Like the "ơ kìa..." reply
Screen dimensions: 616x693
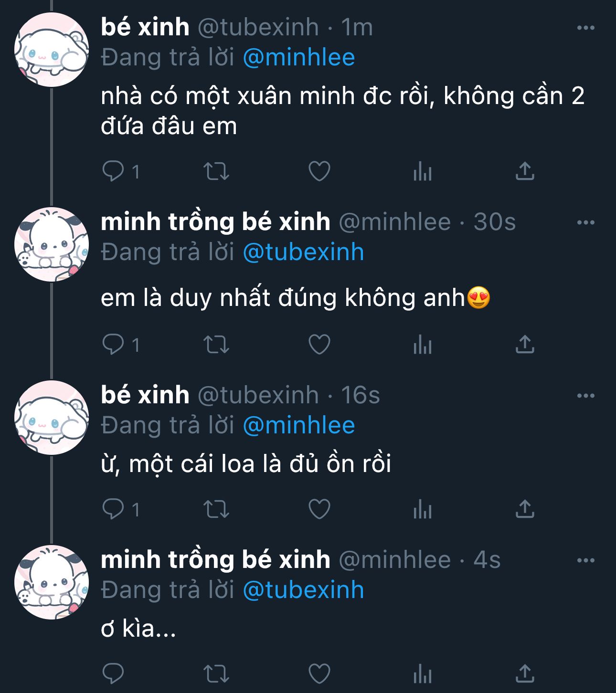coord(319,674)
